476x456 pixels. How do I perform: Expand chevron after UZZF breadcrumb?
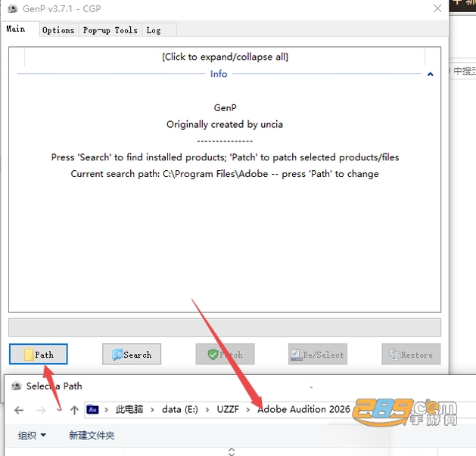click(248, 410)
